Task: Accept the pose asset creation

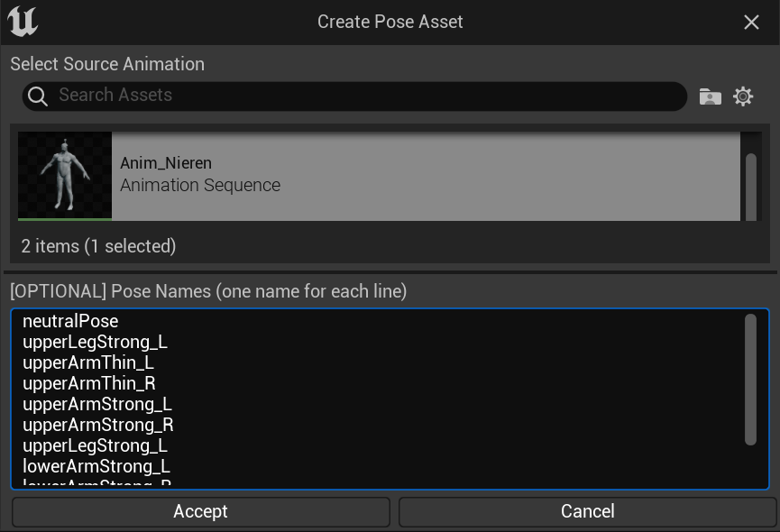Action: click(201, 511)
